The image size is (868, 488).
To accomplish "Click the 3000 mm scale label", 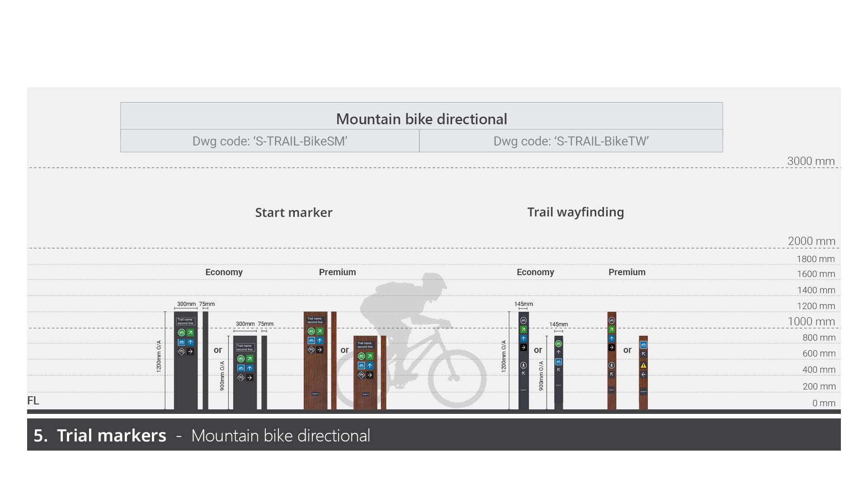I will point(811,161).
